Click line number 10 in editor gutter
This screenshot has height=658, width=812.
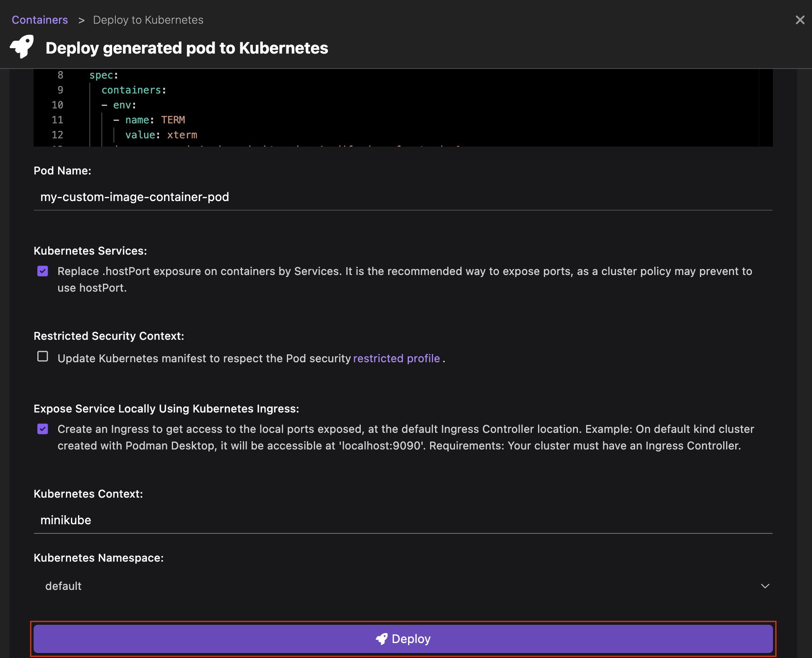click(x=57, y=105)
